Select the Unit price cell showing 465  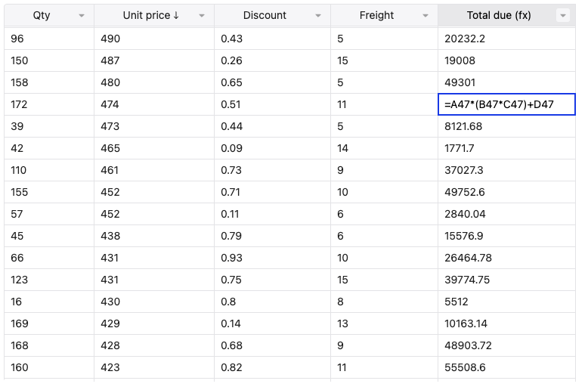click(154, 148)
